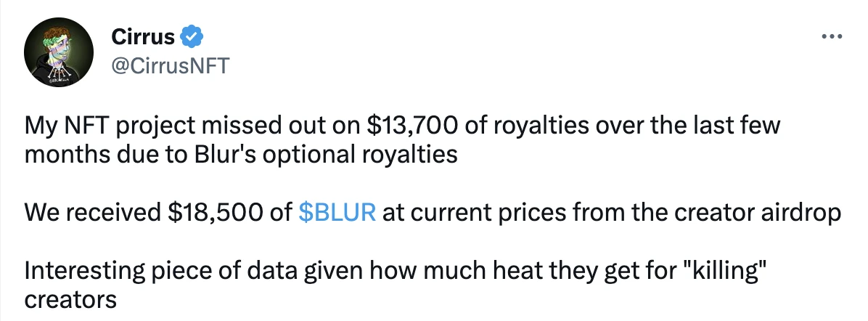Click the quoted word "killing"
868x321 pixels.
point(722,273)
